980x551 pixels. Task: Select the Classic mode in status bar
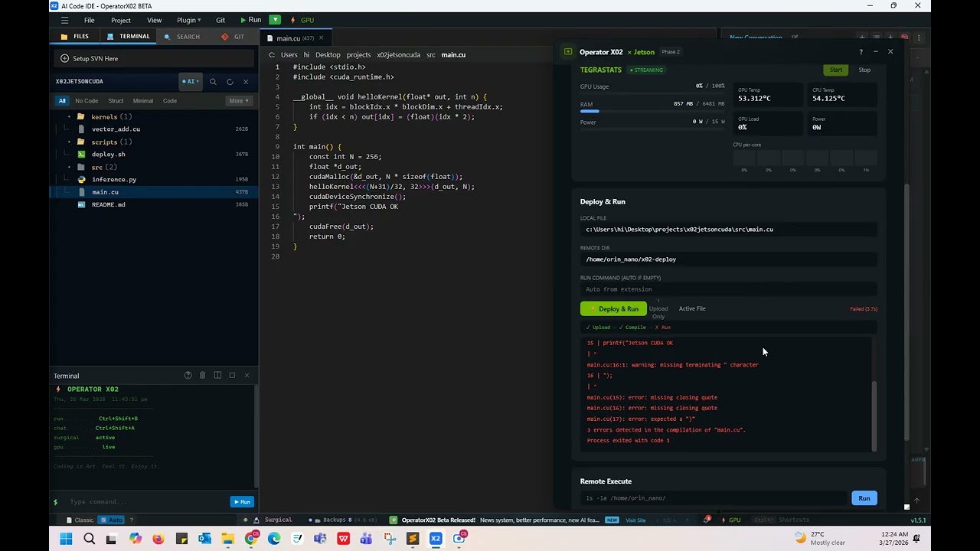(x=80, y=520)
